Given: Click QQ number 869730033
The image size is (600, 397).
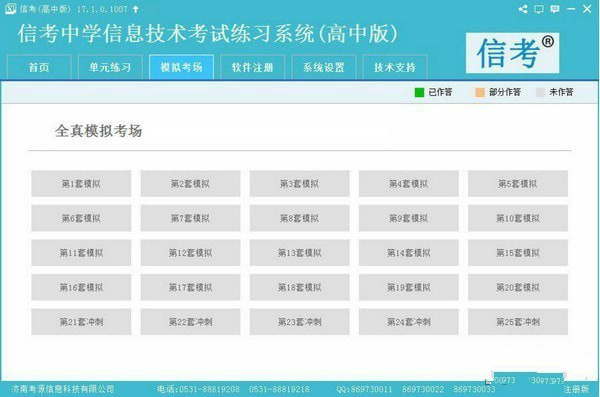Looking at the screenshot, I should click(474, 389).
